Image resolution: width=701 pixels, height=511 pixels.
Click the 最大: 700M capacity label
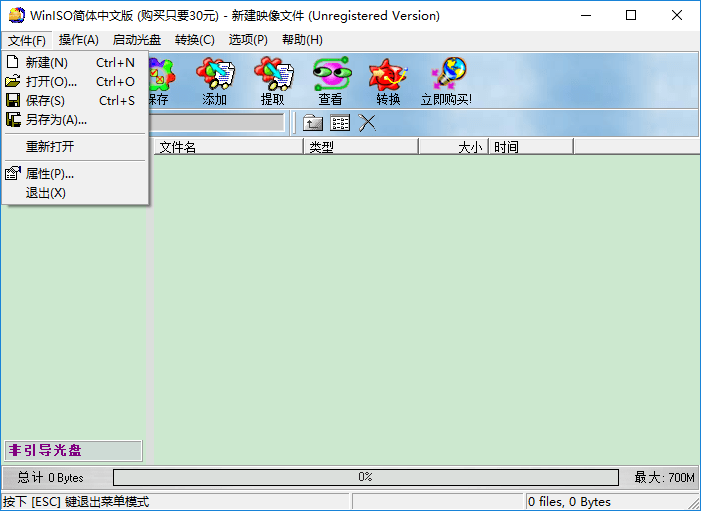(664, 477)
